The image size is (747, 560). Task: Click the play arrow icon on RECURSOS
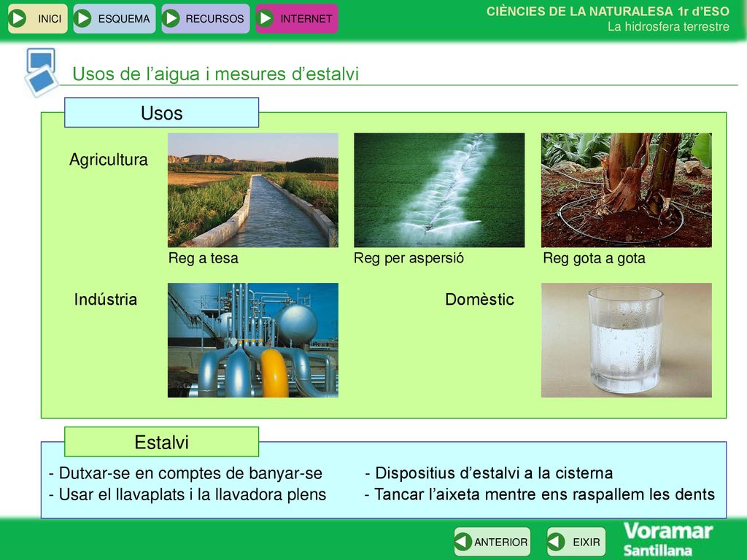pyautogui.click(x=171, y=18)
